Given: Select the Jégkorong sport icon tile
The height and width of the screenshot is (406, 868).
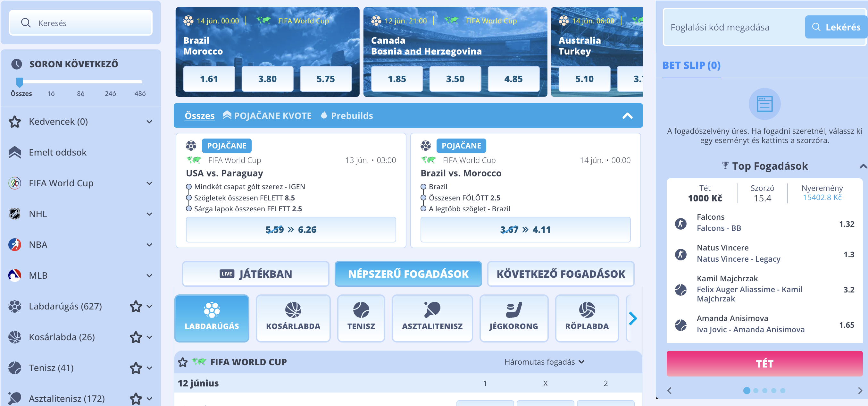Looking at the screenshot, I should pyautogui.click(x=513, y=318).
